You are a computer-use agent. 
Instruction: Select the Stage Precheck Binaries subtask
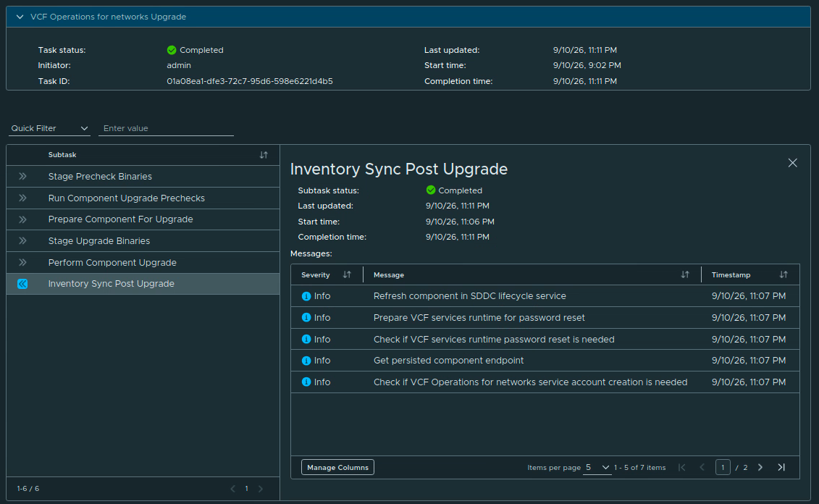[x=143, y=177]
